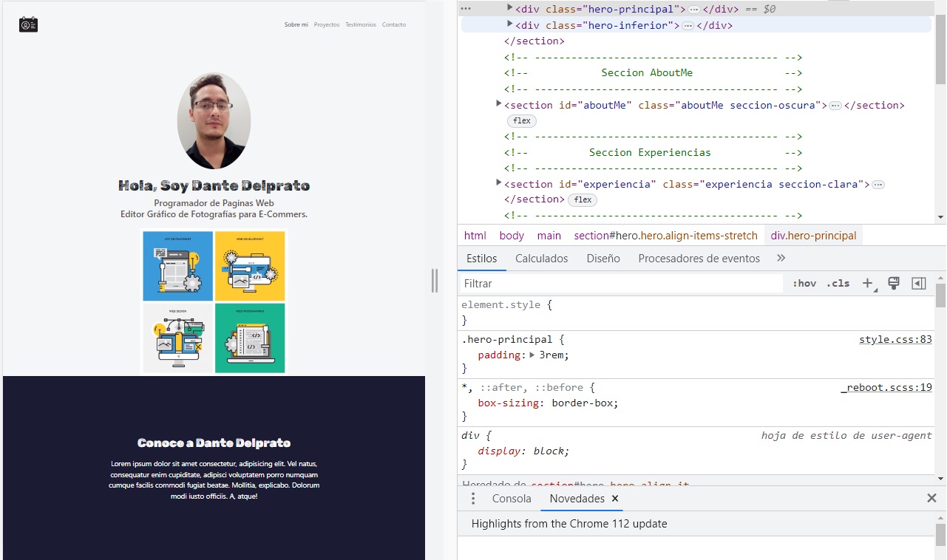Select div.hero-principal breadcrumb item
This screenshot has height=560, width=947.
pyautogui.click(x=813, y=236)
